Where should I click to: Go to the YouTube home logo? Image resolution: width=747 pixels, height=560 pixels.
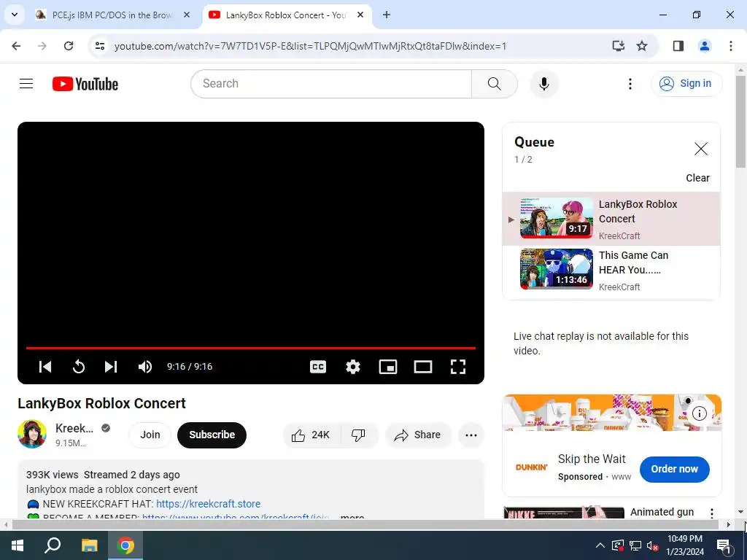tap(85, 84)
